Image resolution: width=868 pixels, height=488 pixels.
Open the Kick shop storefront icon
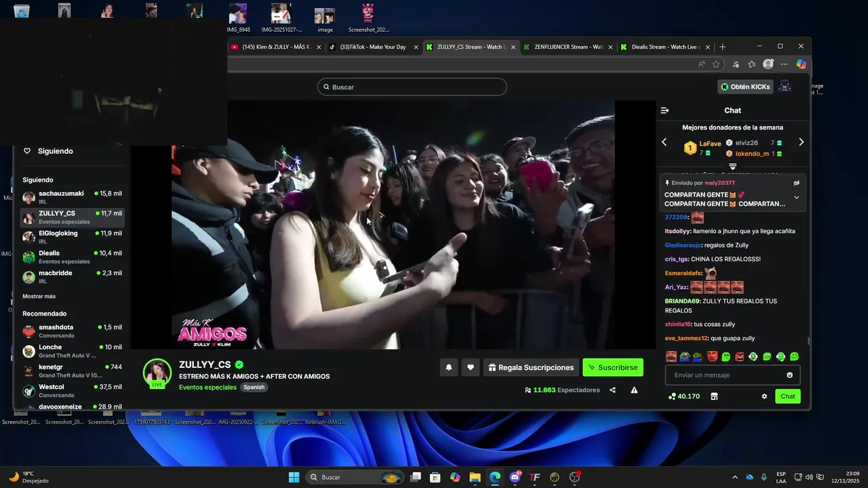(714, 396)
